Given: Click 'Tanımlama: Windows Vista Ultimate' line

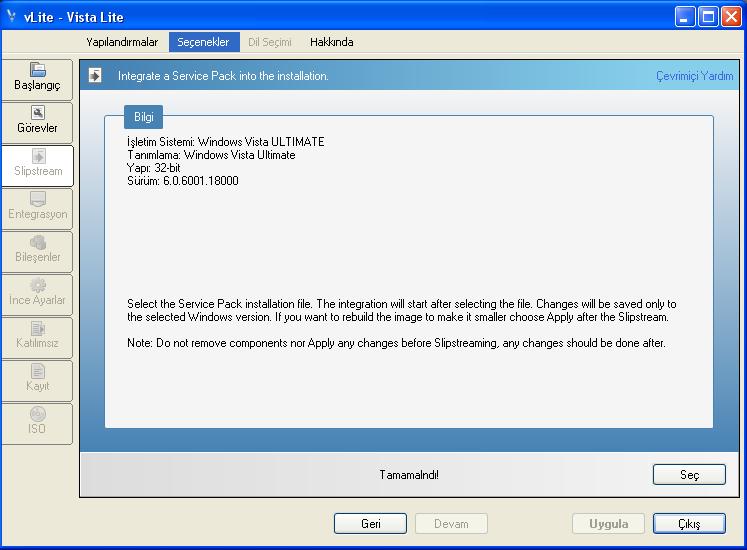Looking at the screenshot, I should tap(211, 155).
